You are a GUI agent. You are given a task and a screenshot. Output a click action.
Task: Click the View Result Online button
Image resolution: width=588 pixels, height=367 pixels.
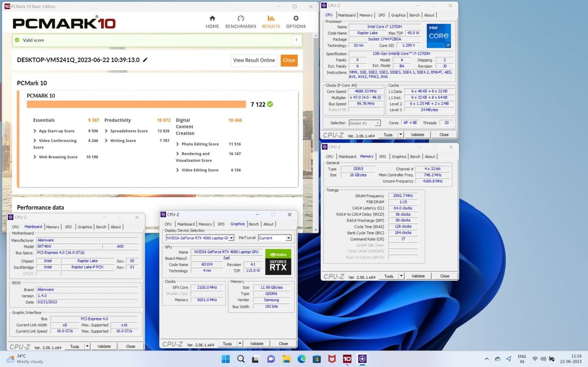(x=254, y=60)
